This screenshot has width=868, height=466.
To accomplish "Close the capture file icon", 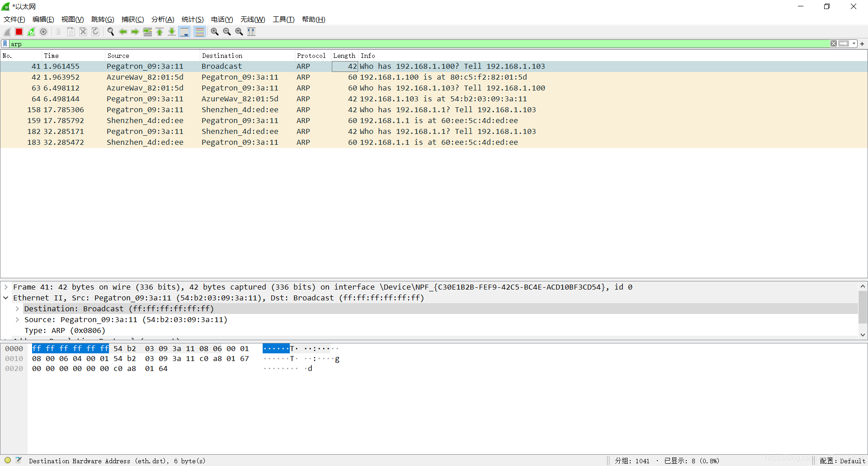I will (x=83, y=32).
